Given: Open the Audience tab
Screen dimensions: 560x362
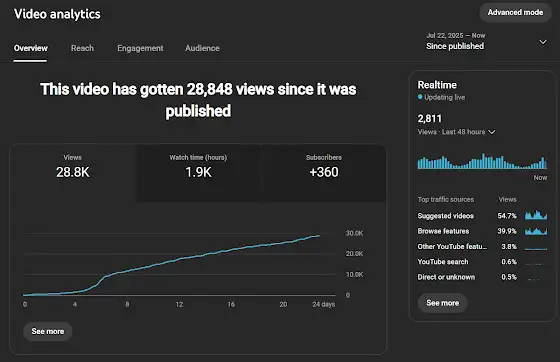Looking at the screenshot, I should (202, 48).
